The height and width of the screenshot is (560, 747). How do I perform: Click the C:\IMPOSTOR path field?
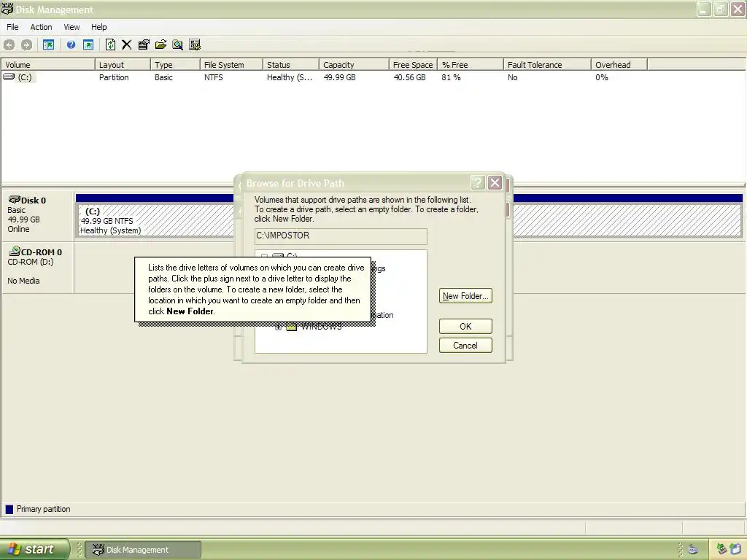[x=341, y=236]
